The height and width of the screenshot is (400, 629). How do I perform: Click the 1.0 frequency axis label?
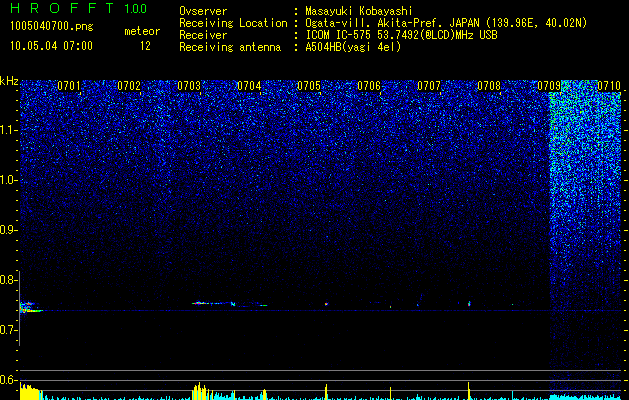(x=8, y=180)
